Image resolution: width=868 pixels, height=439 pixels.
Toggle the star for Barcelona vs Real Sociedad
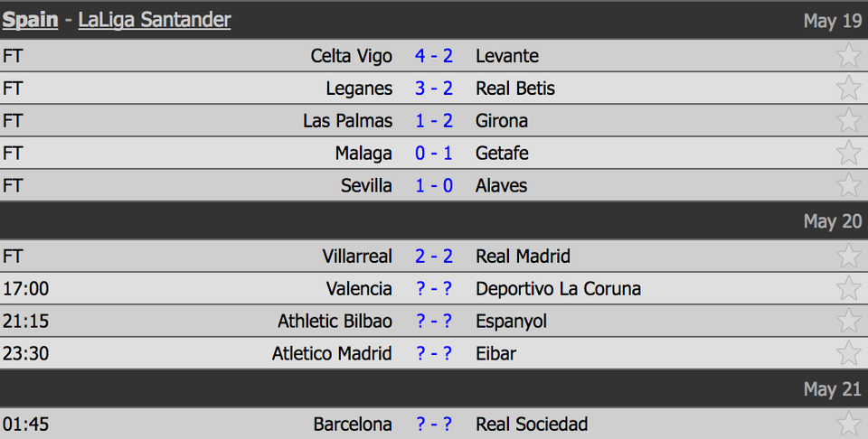(x=849, y=424)
